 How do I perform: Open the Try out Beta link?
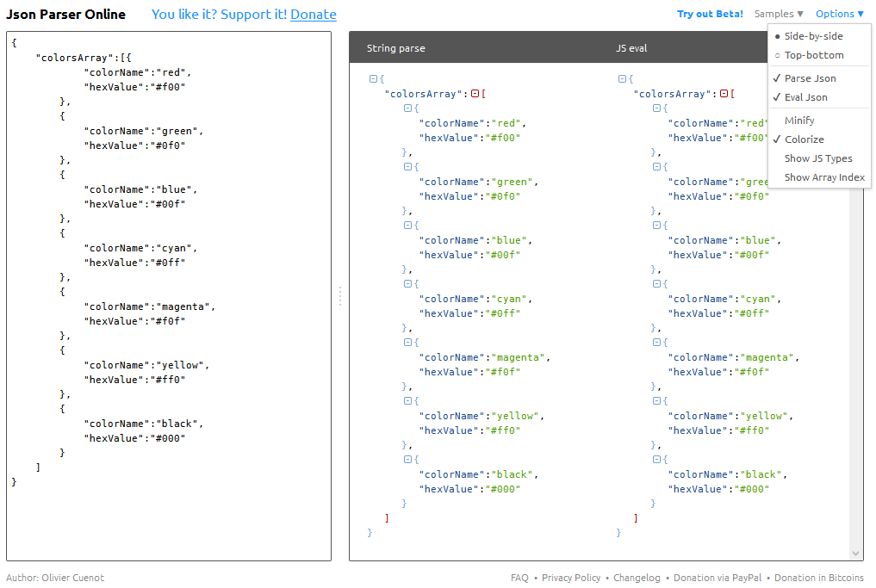[x=710, y=14]
